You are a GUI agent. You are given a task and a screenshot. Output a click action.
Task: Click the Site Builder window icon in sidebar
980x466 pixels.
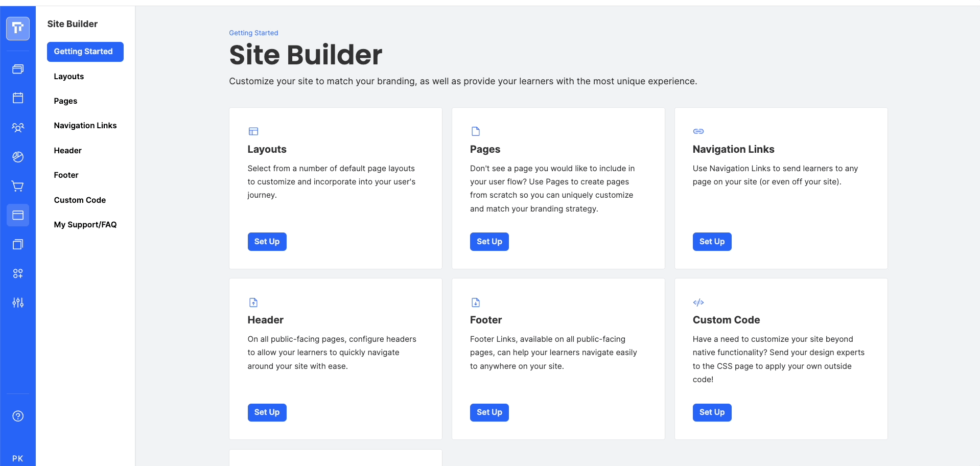click(18, 215)
